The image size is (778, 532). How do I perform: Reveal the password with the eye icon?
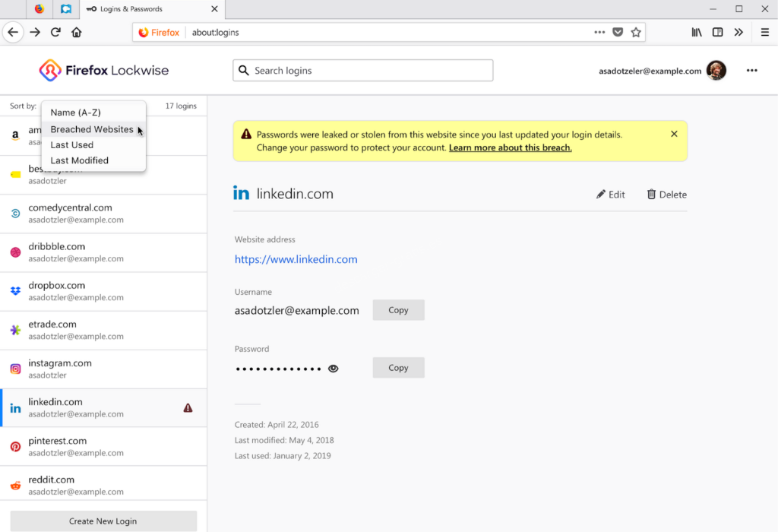click(333, 369)
